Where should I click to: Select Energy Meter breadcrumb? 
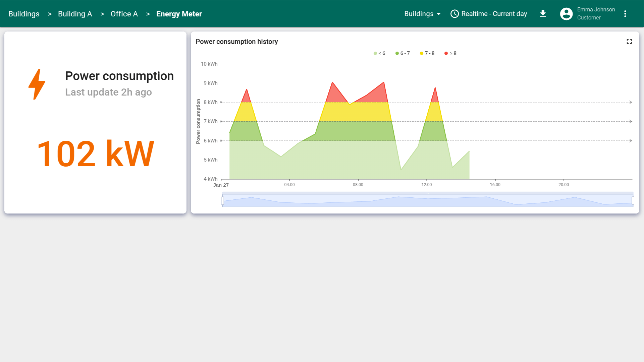tap(179, 14)
